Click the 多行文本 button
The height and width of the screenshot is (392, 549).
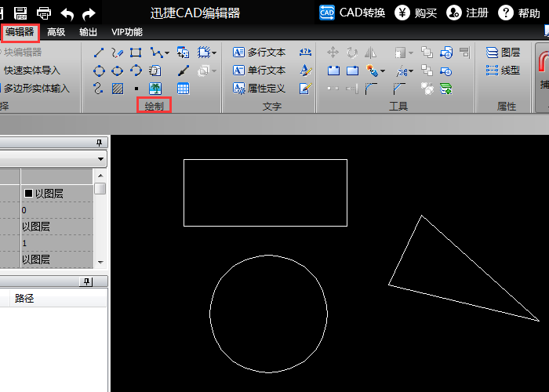[x=260, y=53]
